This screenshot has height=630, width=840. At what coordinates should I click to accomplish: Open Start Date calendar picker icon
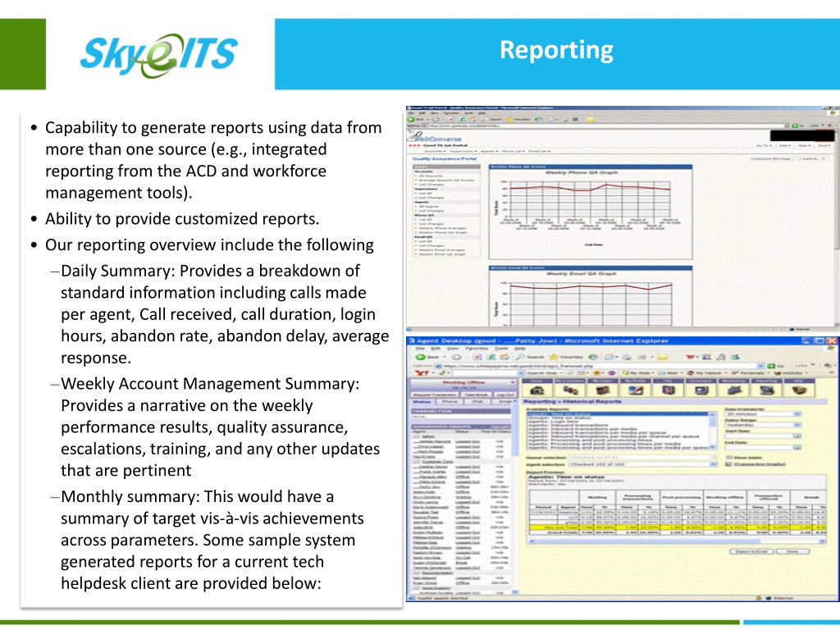(x=797, y=436)
